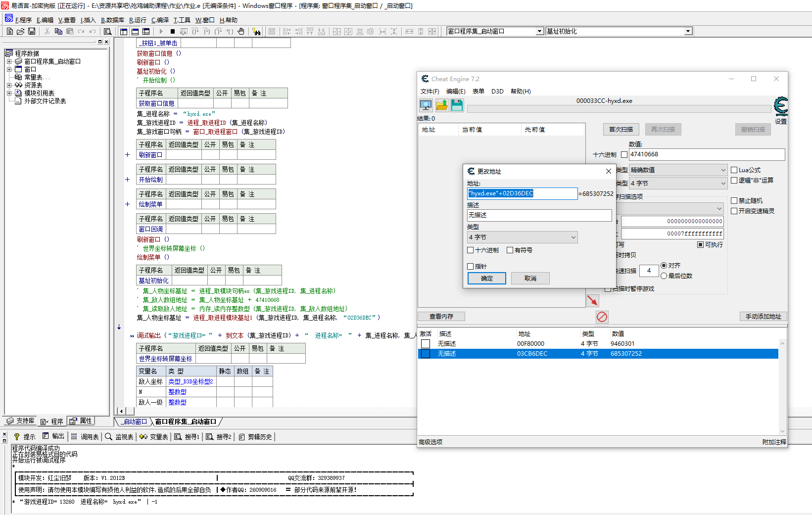Open the C.编译 menu in E-language
This screenshot has height=515, width=812.
click(x=160, y=20)
